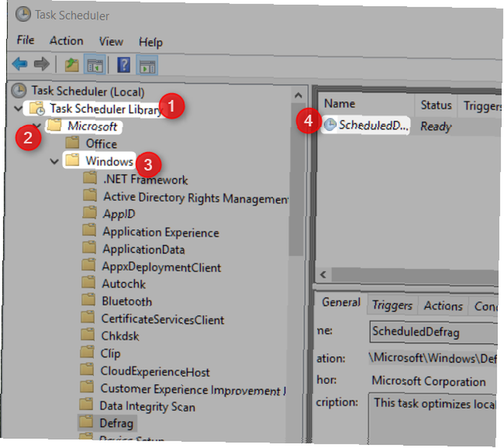Open Help via the question mark icon
504x448 pixels.
(124, 65)
